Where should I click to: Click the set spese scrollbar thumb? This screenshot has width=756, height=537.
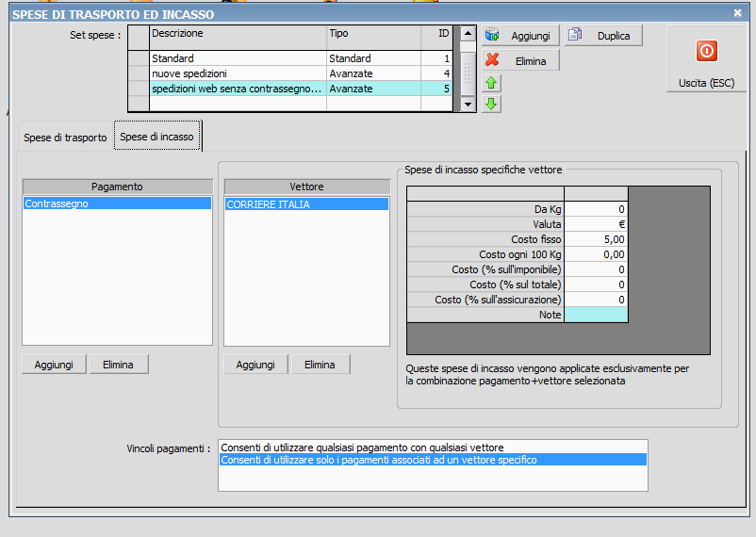click(468, 73)
